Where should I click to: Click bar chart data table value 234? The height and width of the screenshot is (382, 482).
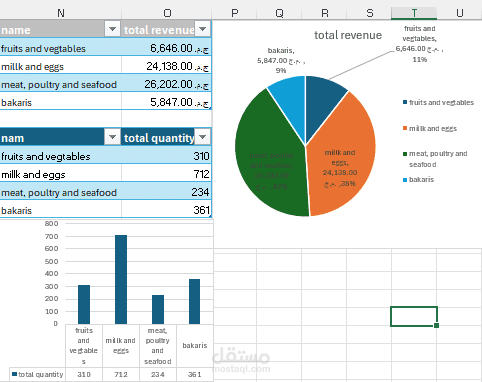click(x=158, y=374)
